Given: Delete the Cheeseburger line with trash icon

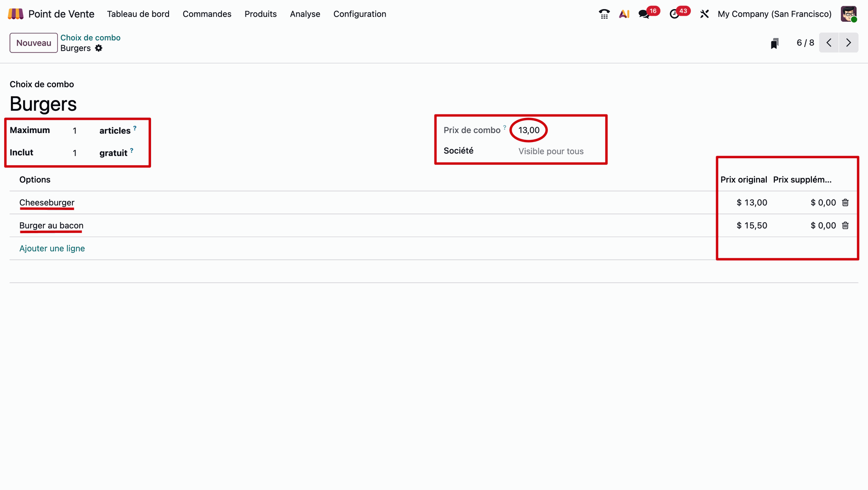Looking at the screenshot, I should coord(845,203).
